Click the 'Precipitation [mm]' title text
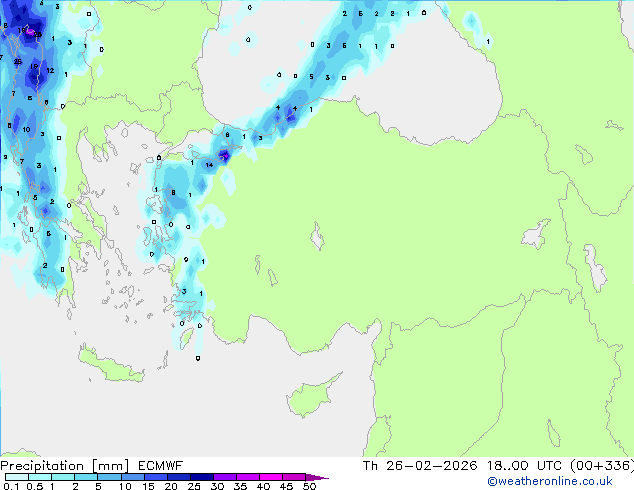Viewport: 634px width, 490px height. 64,466
